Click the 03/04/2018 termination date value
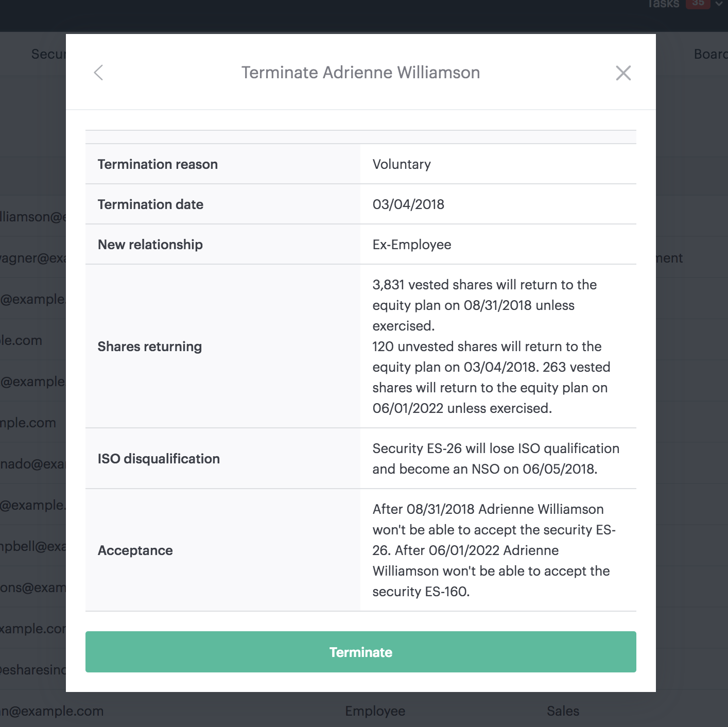Image resolution: width=728 pixels, height=727 pixels. (408, 204)
